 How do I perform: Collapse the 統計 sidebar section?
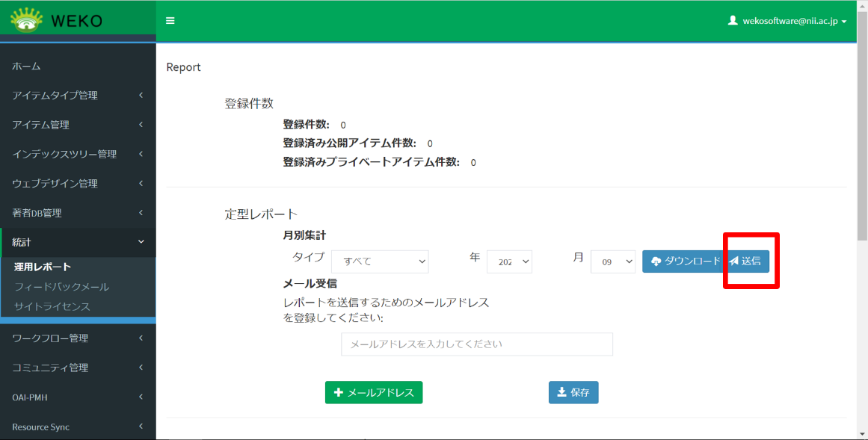tap(78, 243)
